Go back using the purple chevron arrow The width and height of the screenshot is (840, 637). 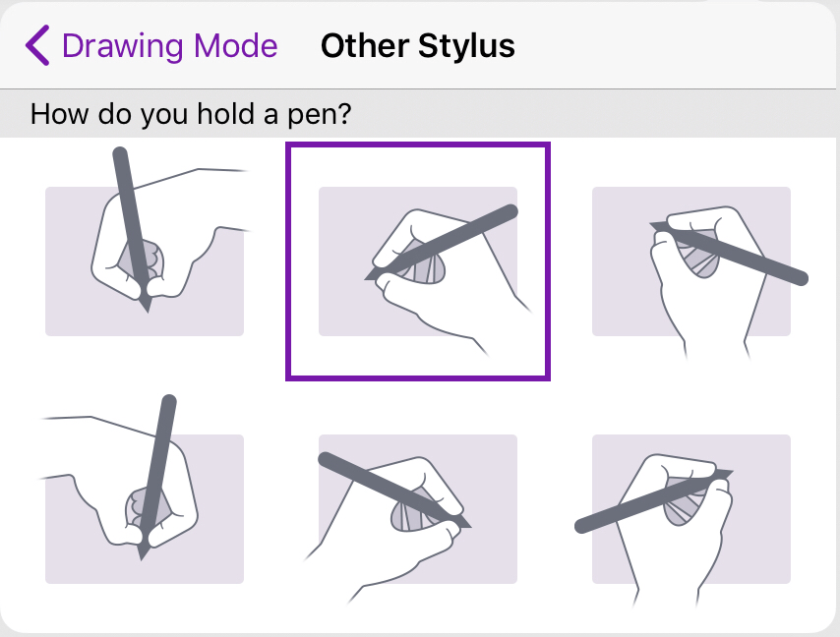[x=37, y=45]
